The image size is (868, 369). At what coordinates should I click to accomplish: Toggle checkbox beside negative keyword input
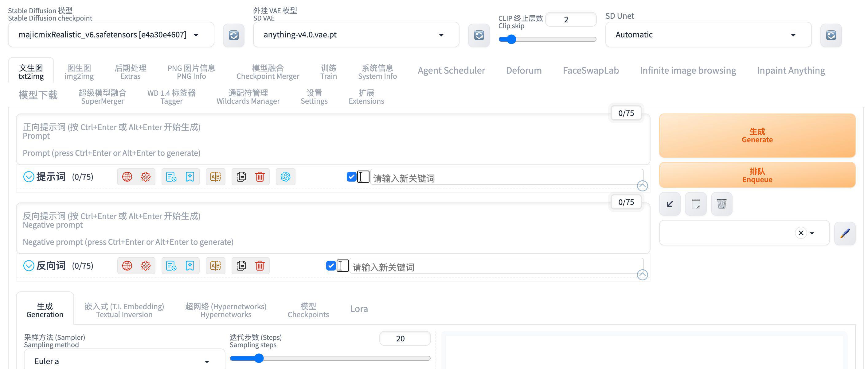(x=331, y=266)
